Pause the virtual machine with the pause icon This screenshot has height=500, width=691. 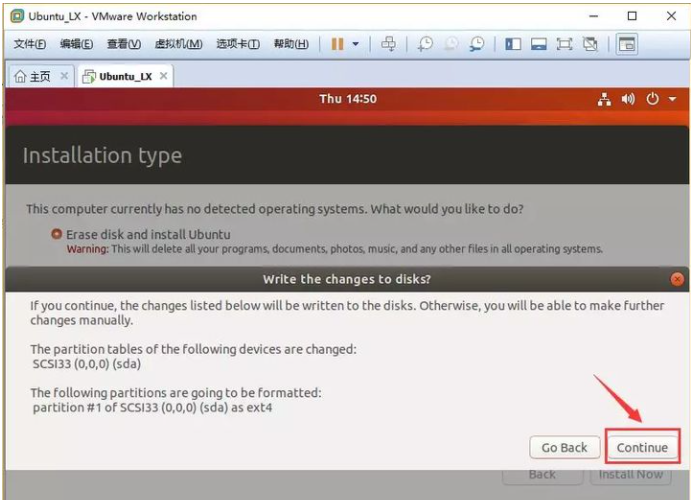(337, 44)
